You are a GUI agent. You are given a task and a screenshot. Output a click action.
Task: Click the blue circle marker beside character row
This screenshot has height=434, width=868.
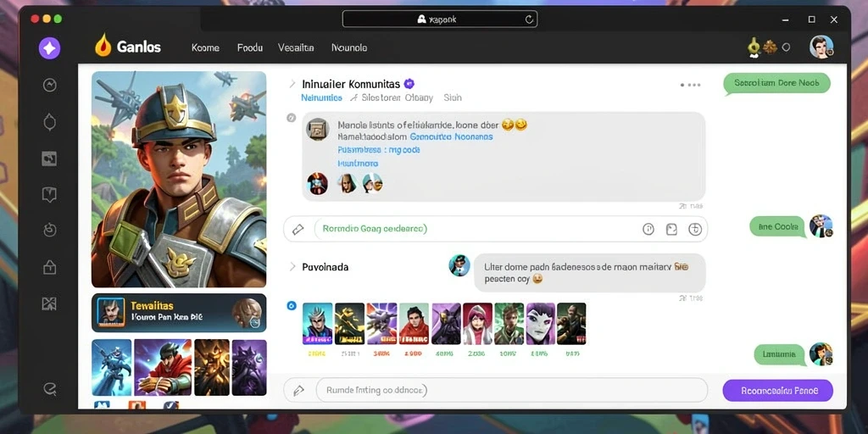[x=292, y=305]
